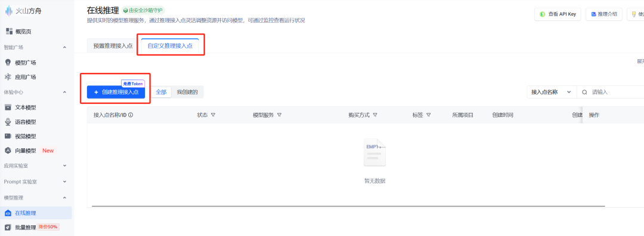
Task: Click the 模型服务 column filter icon
Action: click(279, 115)
